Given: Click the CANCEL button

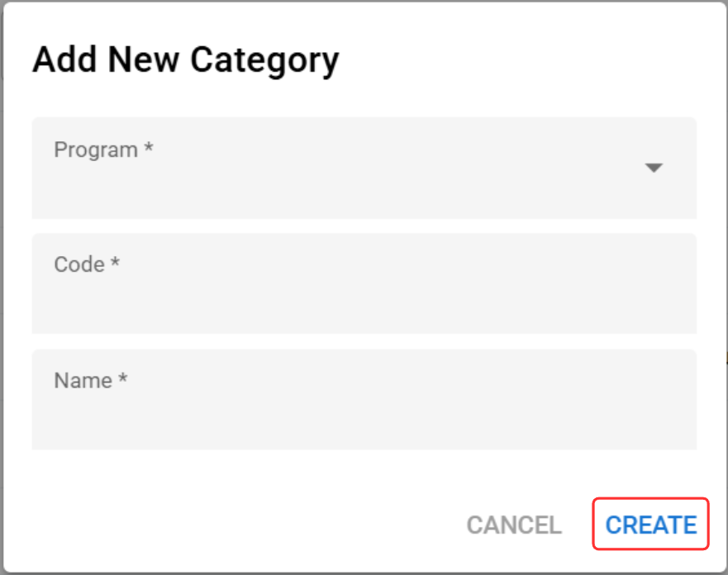Looking at the screenshot, I should pos(514,525).
